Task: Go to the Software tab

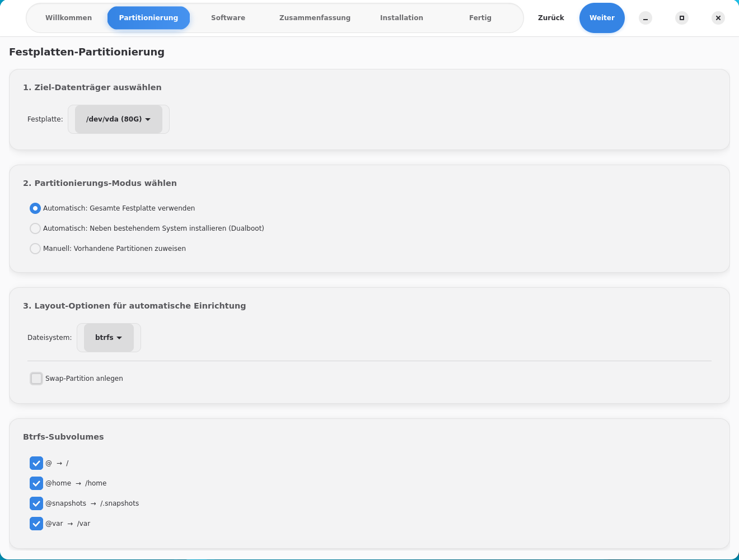Action: (x=228, y=18)
